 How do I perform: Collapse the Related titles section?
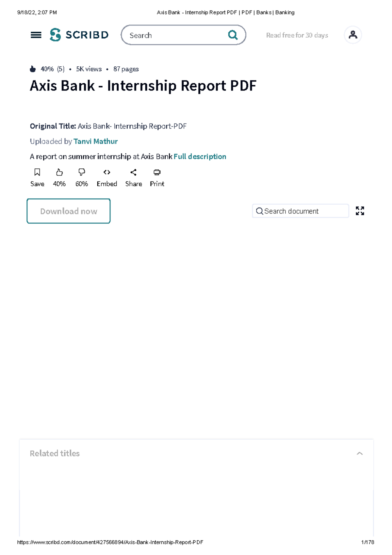[359, 453]
